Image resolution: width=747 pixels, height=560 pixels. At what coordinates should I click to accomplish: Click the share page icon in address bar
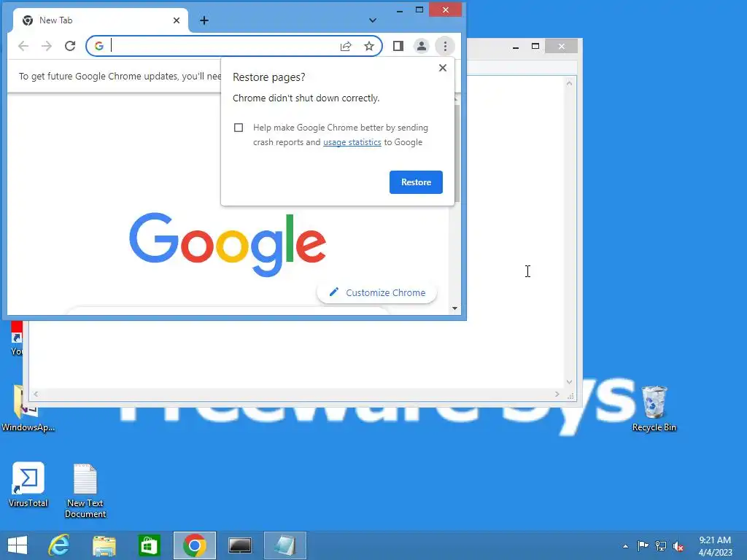tap(346, 46)
